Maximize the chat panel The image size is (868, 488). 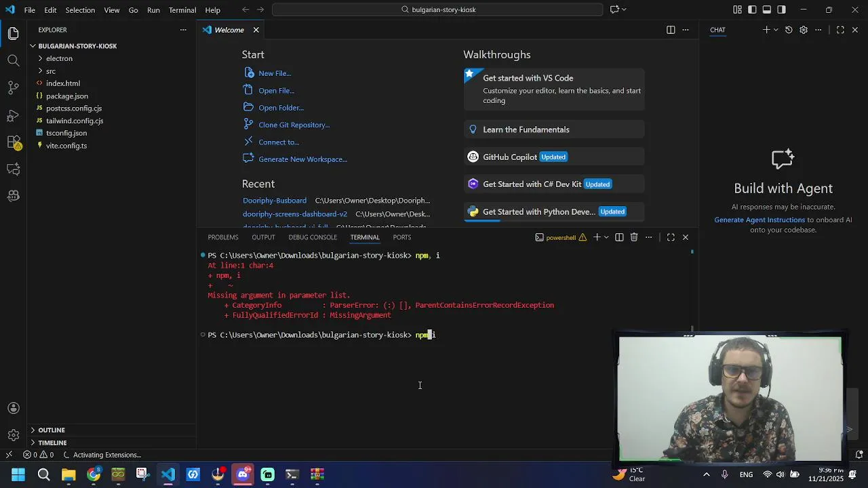(840, 30)
